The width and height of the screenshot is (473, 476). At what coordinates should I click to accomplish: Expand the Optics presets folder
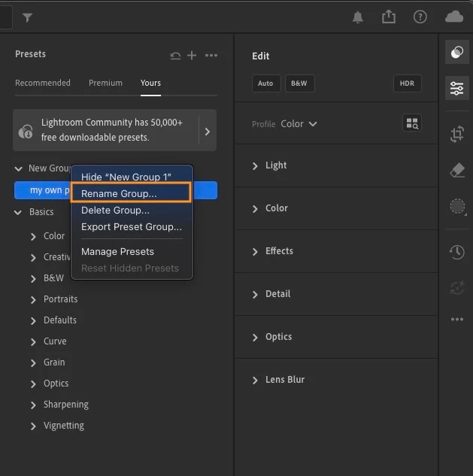pos(33,384)
